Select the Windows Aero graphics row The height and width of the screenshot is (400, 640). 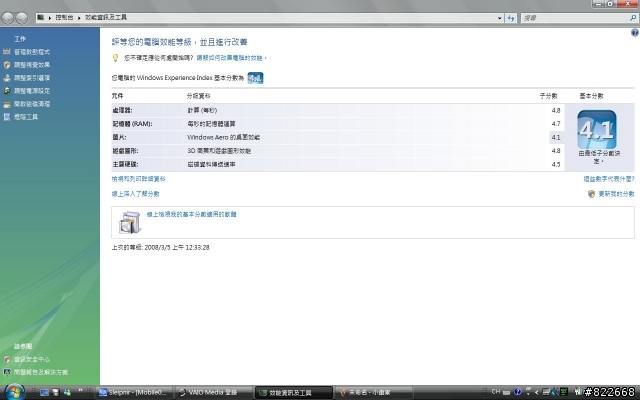pos(338,137)
